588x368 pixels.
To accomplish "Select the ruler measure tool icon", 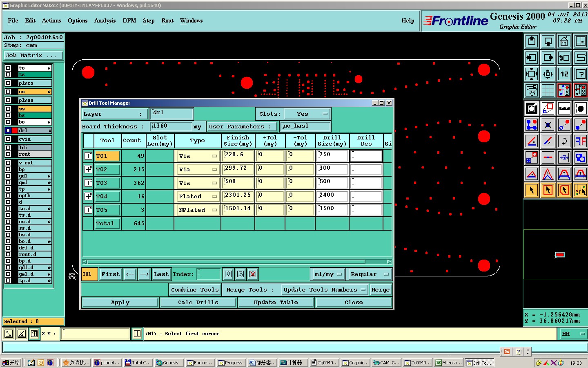I will pos(564,108).
